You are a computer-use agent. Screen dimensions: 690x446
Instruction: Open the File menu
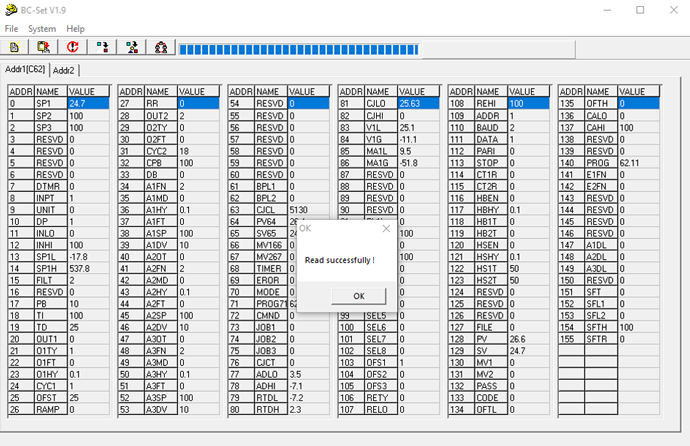click(x=11, y=29)
